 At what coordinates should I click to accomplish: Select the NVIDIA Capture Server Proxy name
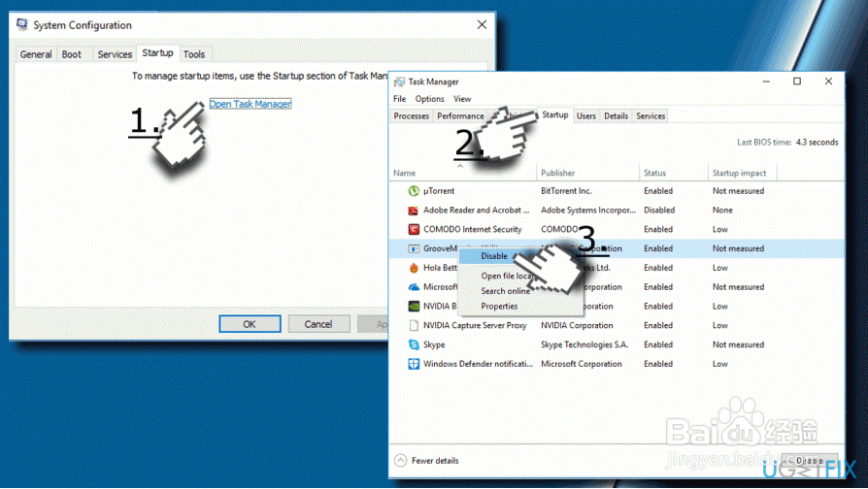click(x=475, y=325)
